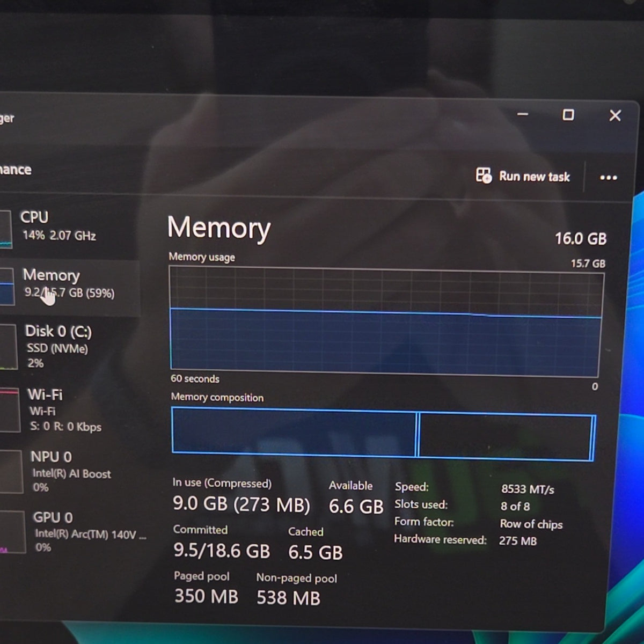Click the "8 of 8" slots used value

pos(515,506)
